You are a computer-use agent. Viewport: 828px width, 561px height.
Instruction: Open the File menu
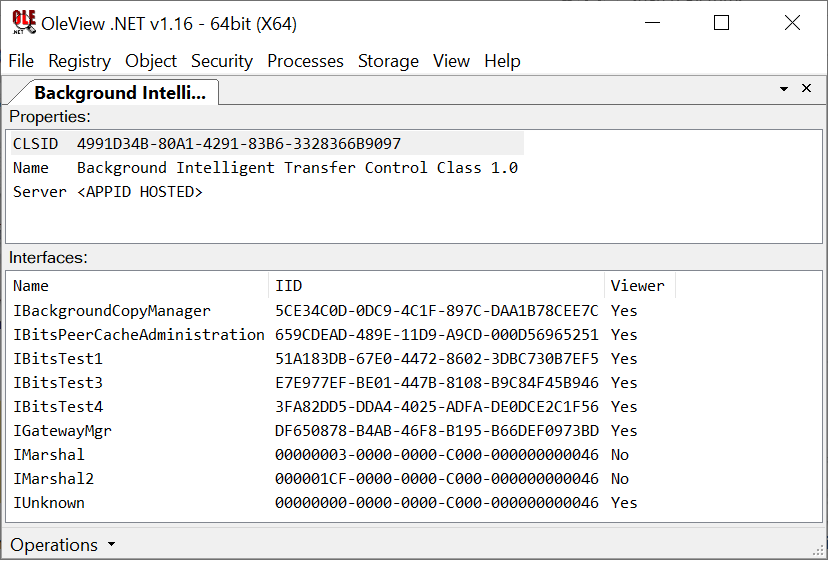pyautogui.click(x=21, y=61)
